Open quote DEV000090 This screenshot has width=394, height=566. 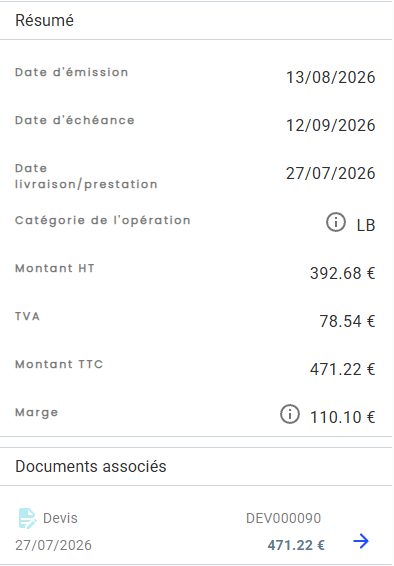[x=283, y=518]
